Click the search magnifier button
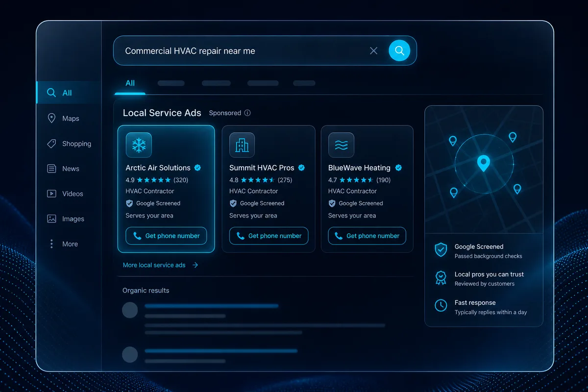Image resolution: width=588 pixels, height=392 pixels. click(399, 50)
